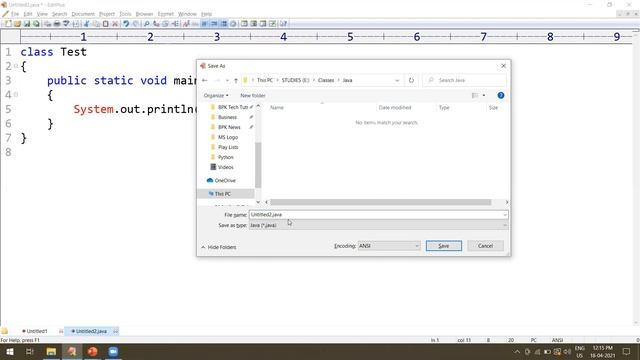This screenshot has height=360, width=640.
Task: Click the Search Java search box
Action: (x=464, y=80)
